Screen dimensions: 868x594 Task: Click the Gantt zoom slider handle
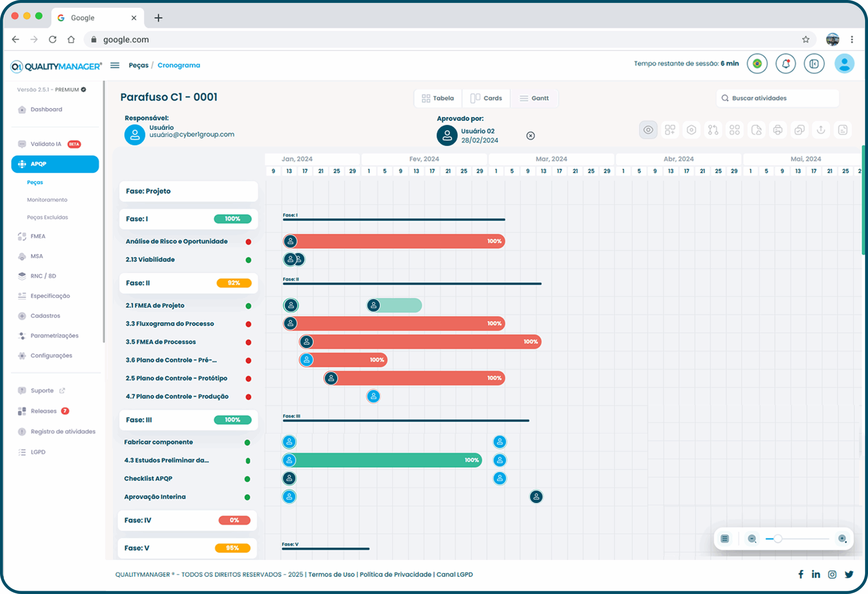click(777, 538)
